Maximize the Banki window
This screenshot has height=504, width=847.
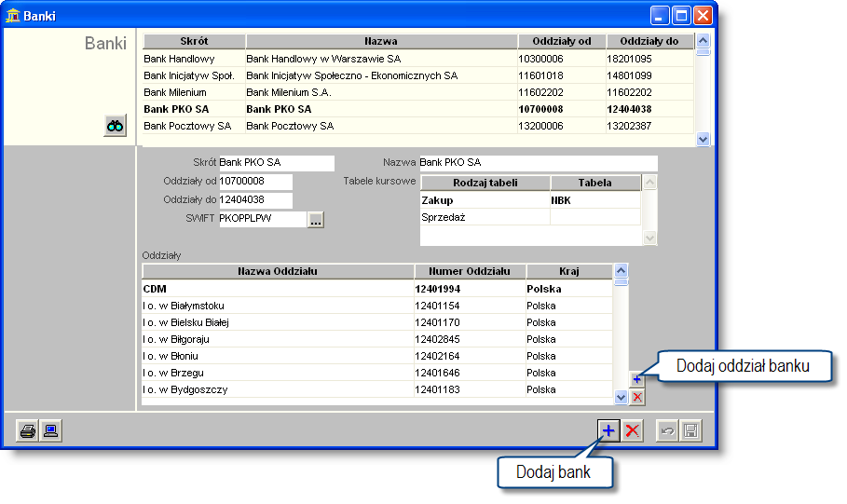pos(681,16)
